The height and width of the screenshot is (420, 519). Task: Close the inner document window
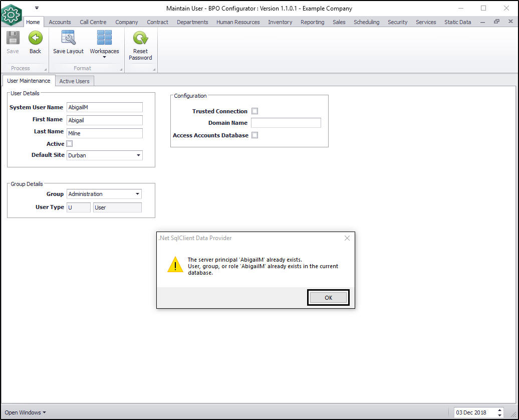(x=510, y=22)
